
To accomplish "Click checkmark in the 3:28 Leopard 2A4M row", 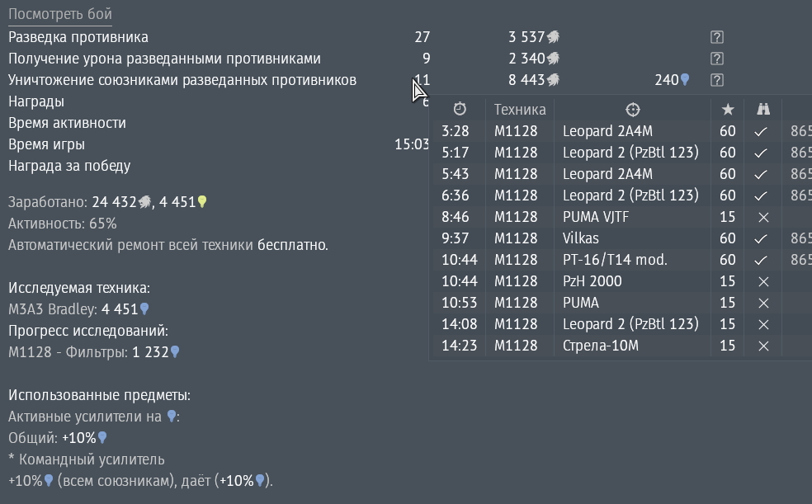I will point(760,131).
